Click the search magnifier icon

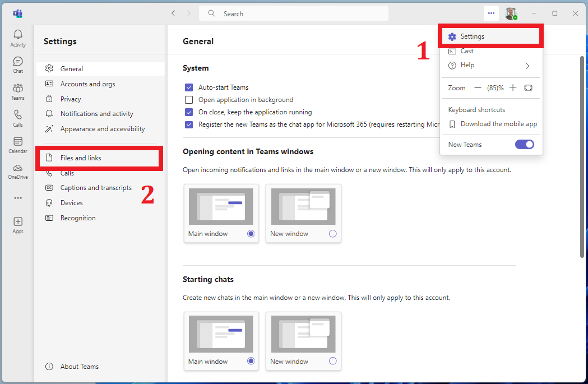211,13
